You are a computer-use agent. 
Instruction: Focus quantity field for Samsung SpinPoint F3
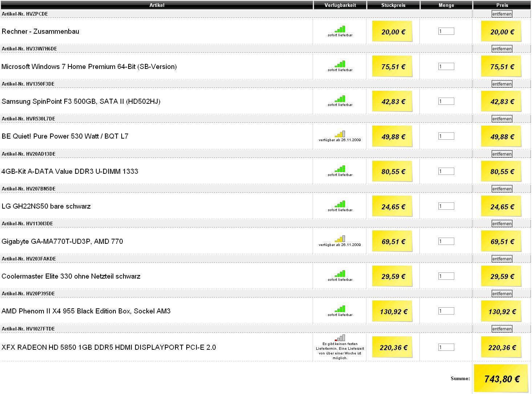[x=446, y=101]
